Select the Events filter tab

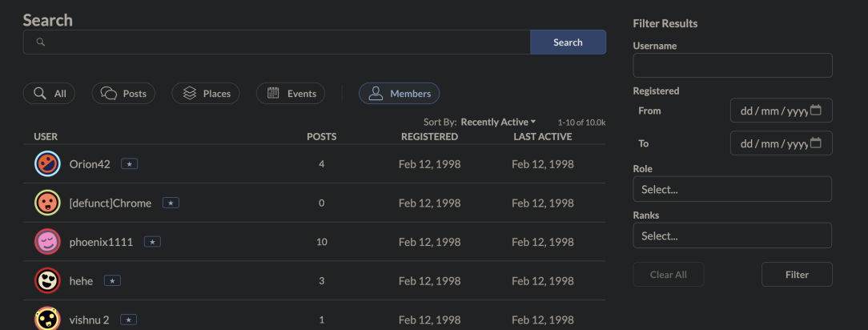291,94
